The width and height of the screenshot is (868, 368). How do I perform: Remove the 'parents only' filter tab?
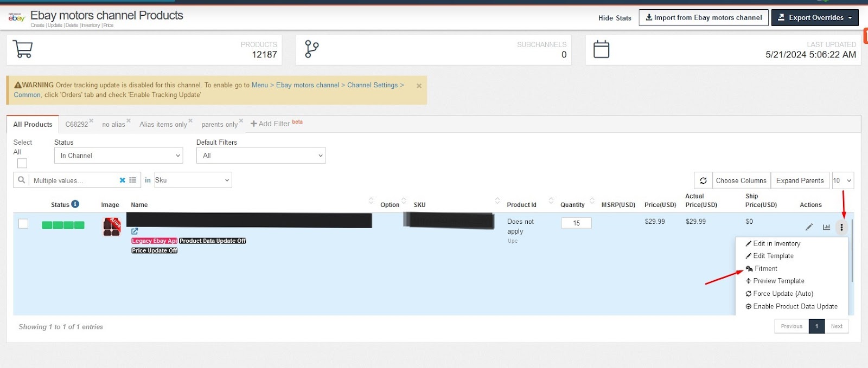coord(241,120)
